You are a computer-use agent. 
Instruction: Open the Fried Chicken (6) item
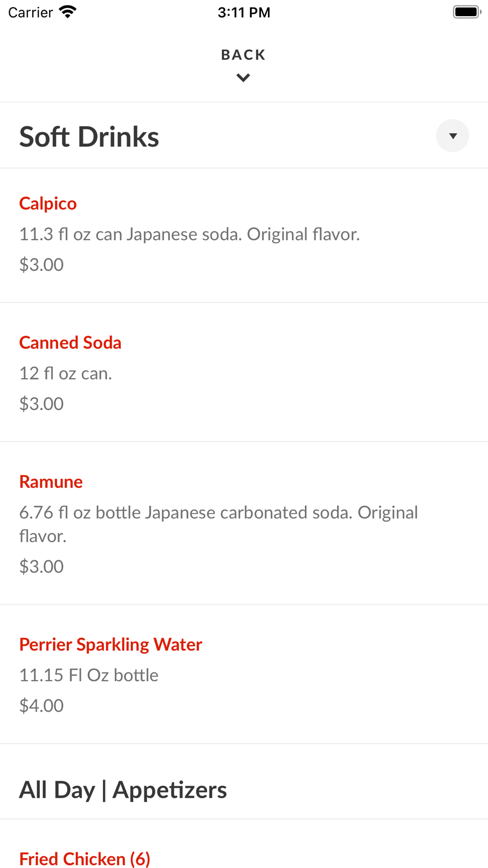coord(84,858)
